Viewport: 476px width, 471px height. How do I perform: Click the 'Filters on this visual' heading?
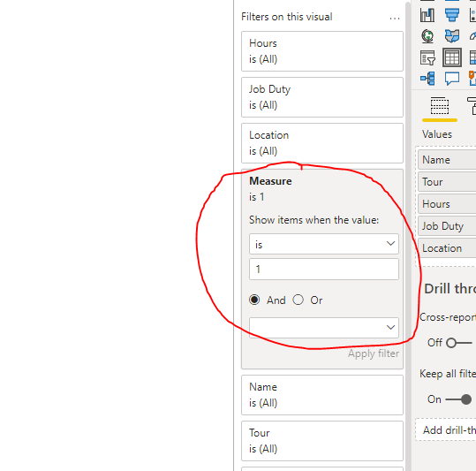pos(286,17)
